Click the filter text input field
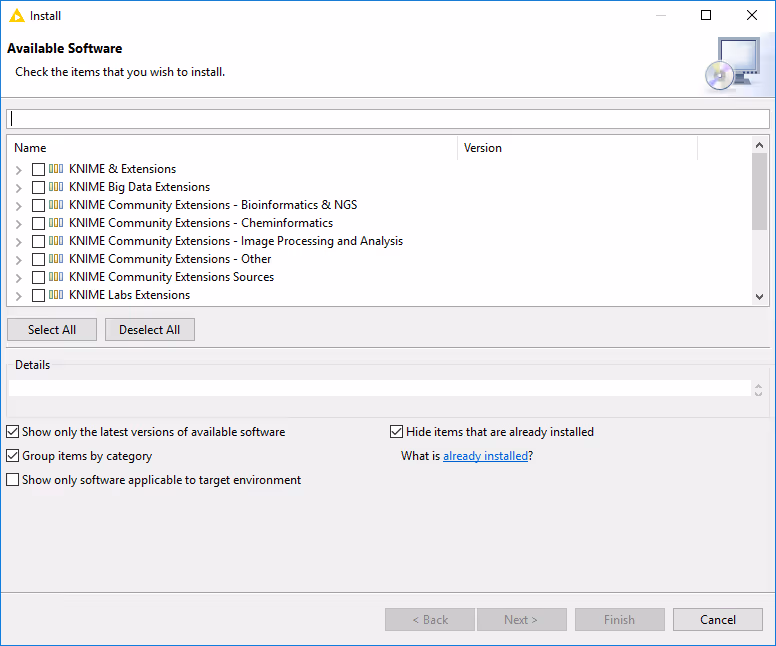Viewport: 776px width, 646px height. tap(388, 119)
